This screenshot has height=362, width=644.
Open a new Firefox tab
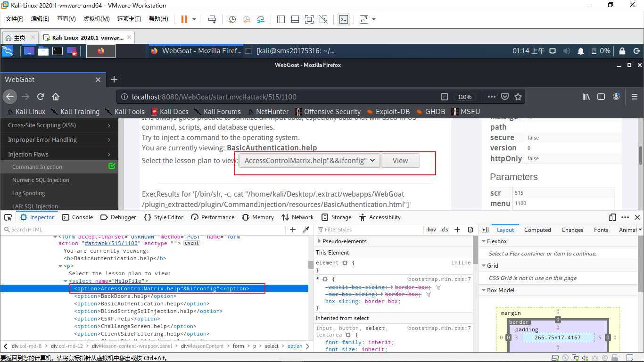(114, 80)
